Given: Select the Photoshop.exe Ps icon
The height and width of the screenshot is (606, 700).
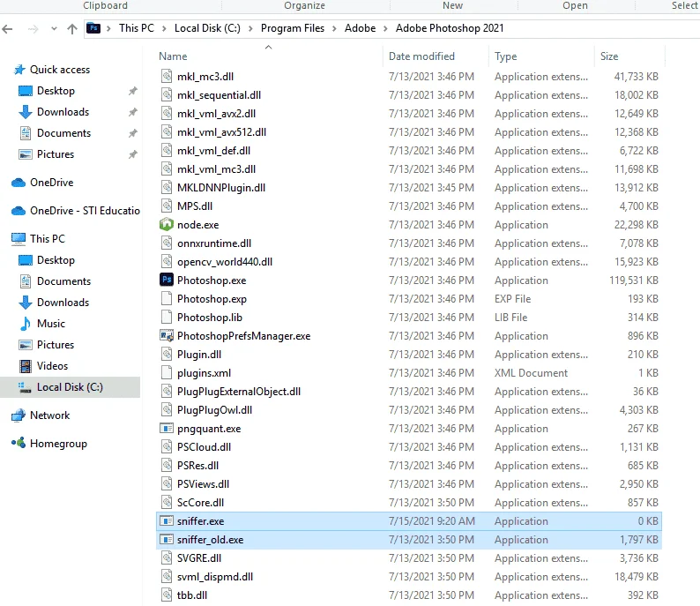Looking at the screenshot, I should coord(166,280).
